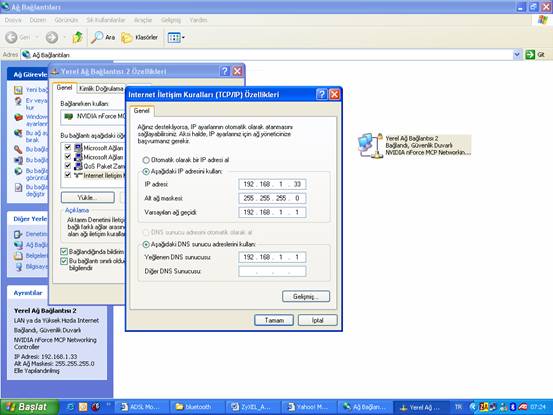Open the Görünüm menu

(66, 20)
